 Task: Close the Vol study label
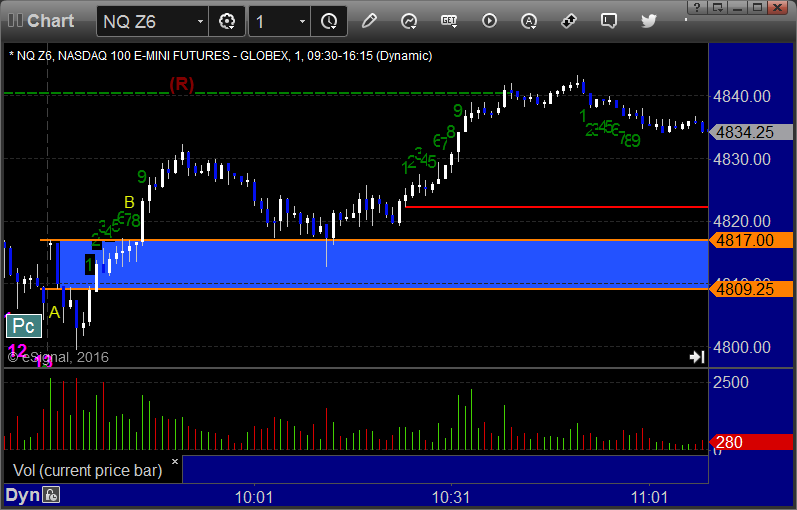coord(175,462)
